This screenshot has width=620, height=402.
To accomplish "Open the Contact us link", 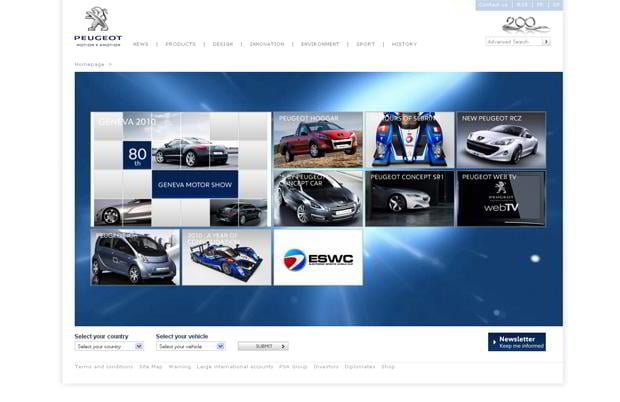I will click(493, 5).
